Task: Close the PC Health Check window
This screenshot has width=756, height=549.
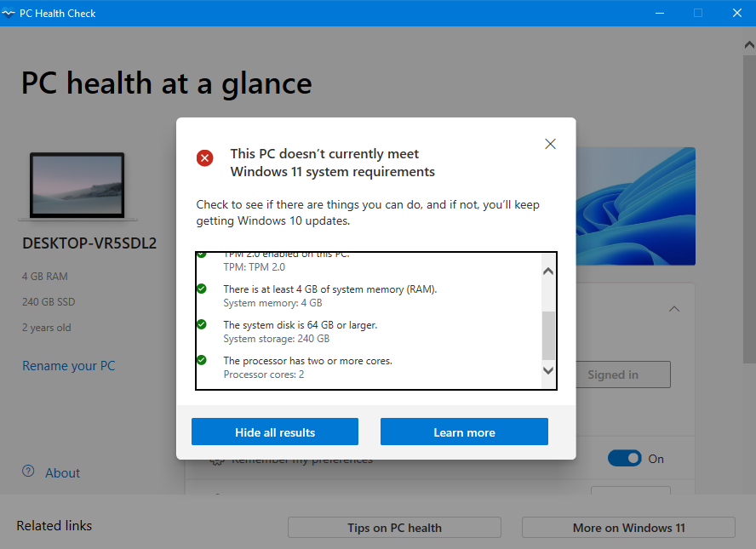Action: point(736,13)
